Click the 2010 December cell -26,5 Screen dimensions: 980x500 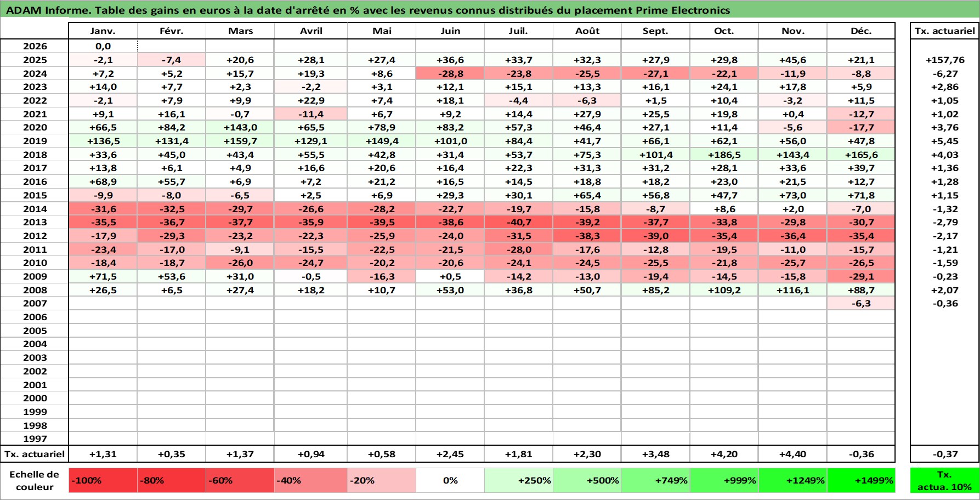pos(861,263)
